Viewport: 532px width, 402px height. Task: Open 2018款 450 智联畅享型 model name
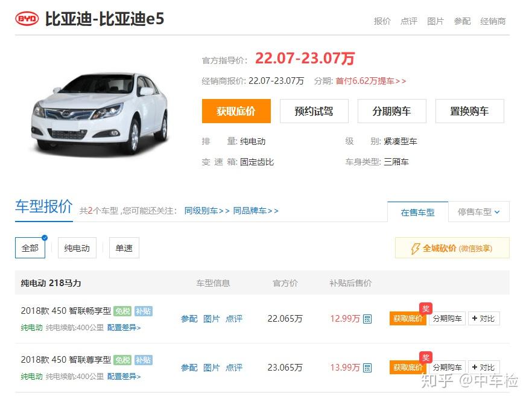pyautogui.click(x=66, y=311)
